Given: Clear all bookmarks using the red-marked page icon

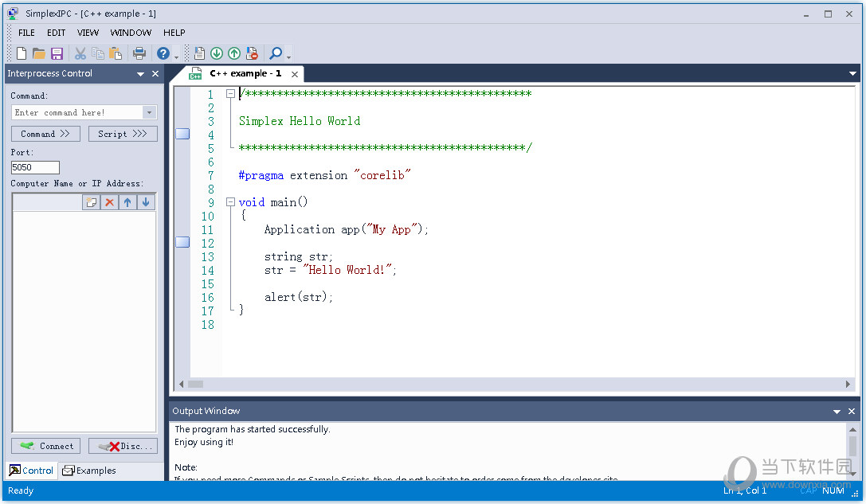Looking at the screenshot, I should (252, 53).
